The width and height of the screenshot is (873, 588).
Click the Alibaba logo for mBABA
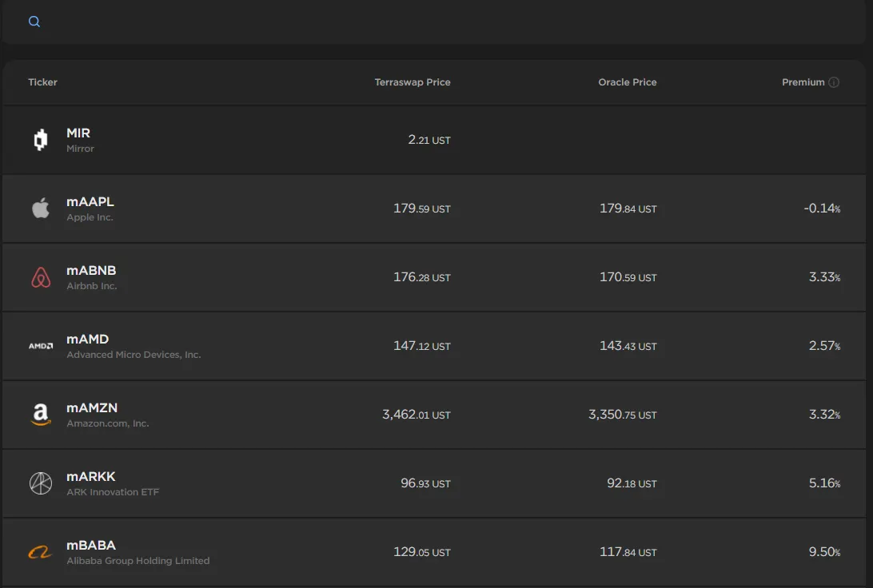tap(41, 552)
